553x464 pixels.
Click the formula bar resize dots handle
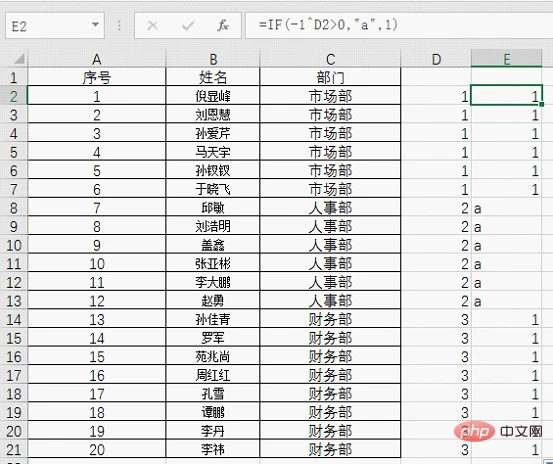pos(119,25)
